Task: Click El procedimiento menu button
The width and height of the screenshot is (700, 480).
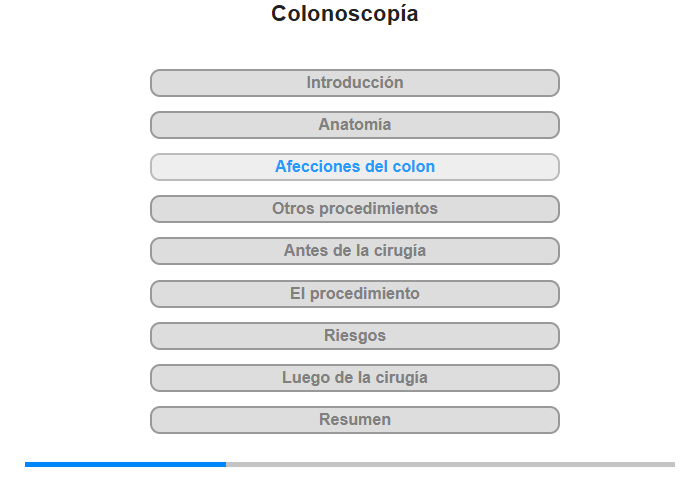Action: click(355, 294)
